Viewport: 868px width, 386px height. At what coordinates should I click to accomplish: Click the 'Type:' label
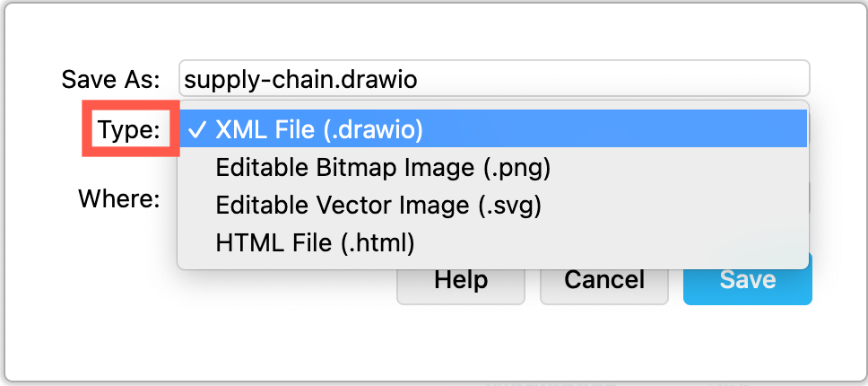pos(129,131)
